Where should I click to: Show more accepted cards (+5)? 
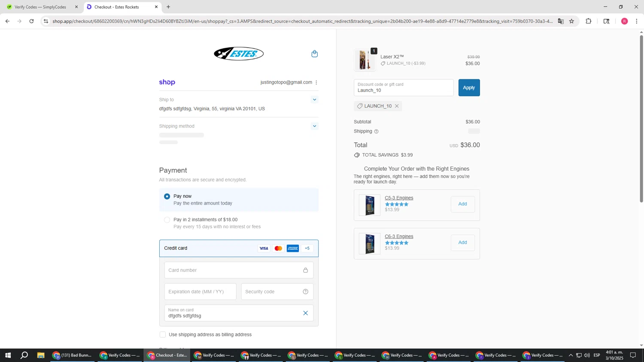click(x=307, y=248)
